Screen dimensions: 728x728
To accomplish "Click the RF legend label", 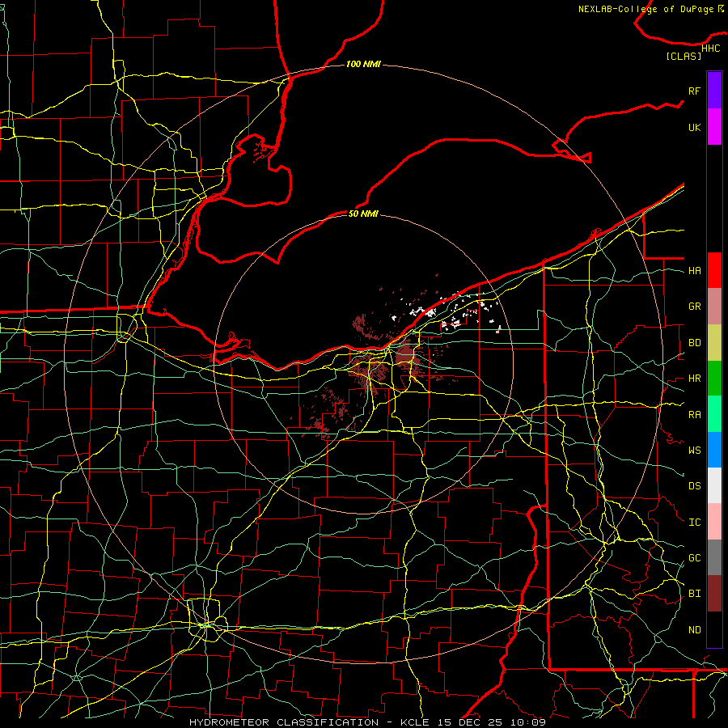I will click(x=695, y=91).
